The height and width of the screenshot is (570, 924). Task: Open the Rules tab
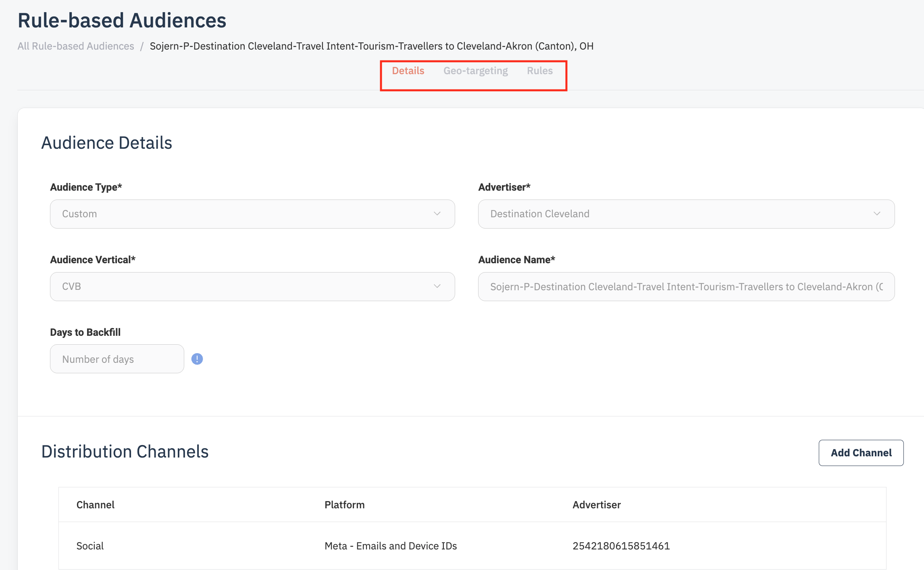pyautogui.click(x=539, y=71)
